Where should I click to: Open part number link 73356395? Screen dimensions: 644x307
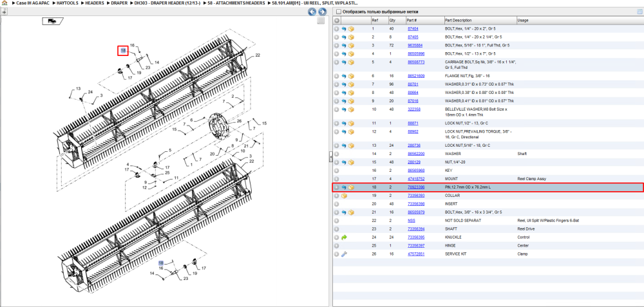[415, 237]
